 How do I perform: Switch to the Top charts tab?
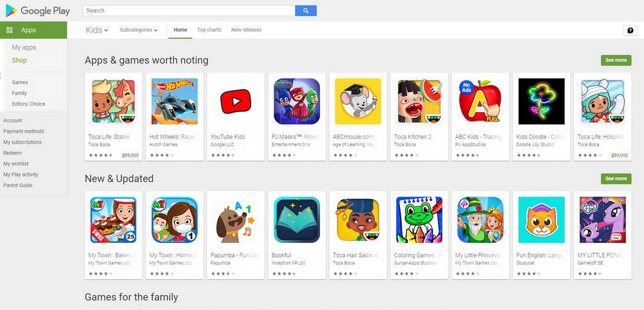click(209, 30)
